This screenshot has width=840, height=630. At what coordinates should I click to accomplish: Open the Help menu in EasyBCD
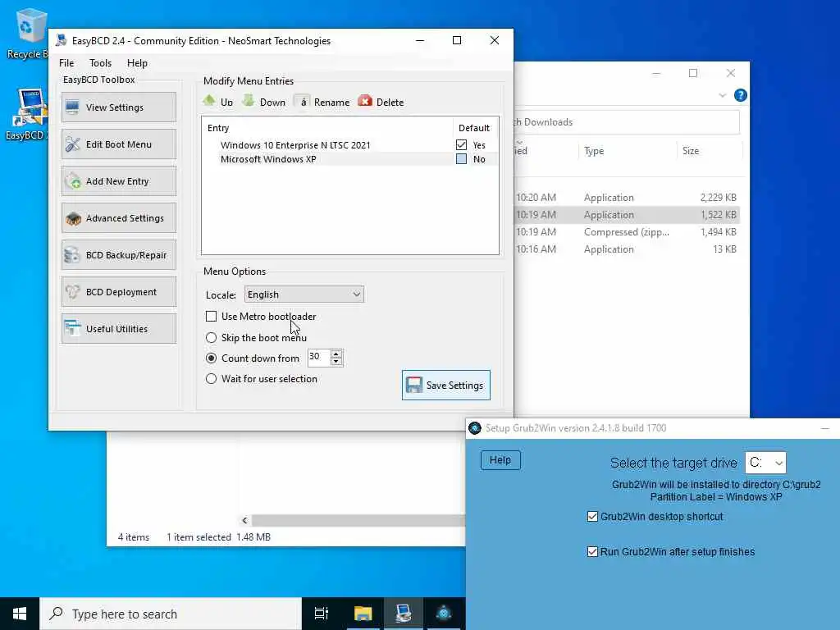[x=137, y=62]
